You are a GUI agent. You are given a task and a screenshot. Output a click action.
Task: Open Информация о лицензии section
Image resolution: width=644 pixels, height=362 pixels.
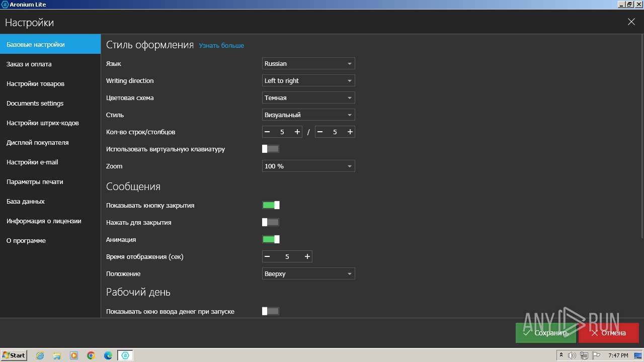[50, 221]
